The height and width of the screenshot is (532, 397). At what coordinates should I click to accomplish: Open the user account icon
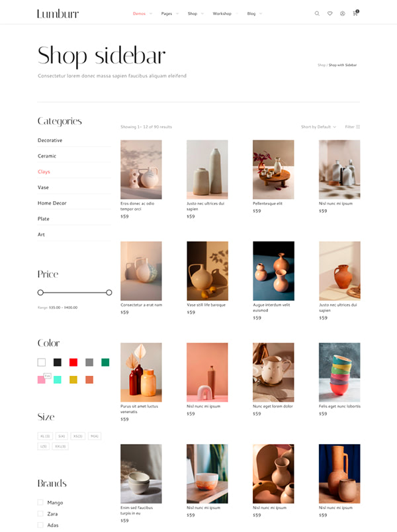(x=342, y=14)
